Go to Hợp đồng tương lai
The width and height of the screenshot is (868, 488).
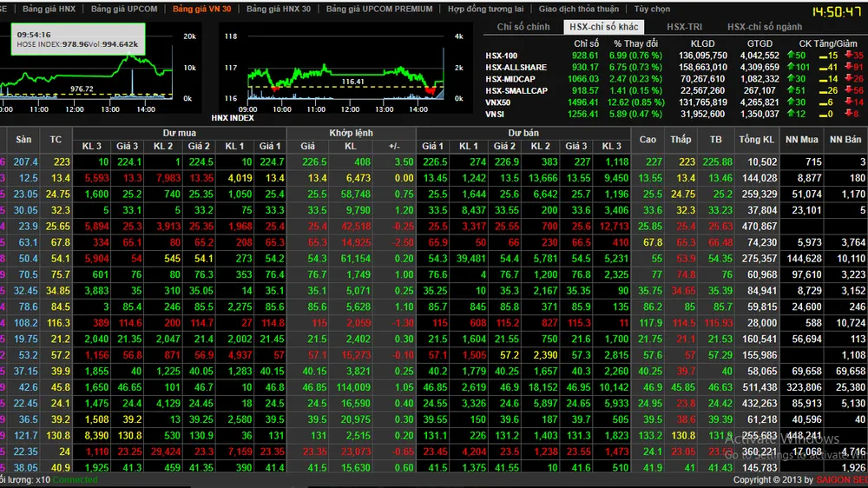(485, 9)
